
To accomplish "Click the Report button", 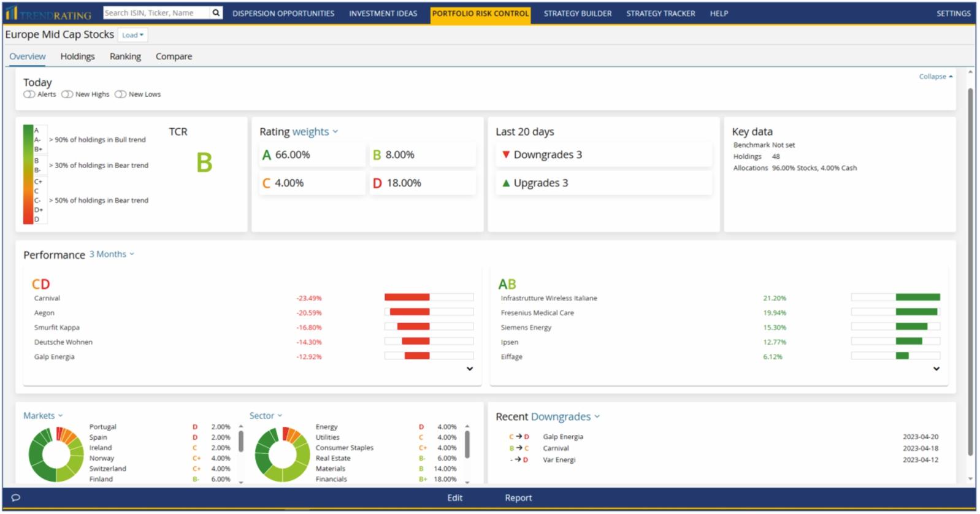I will [518, 498].
